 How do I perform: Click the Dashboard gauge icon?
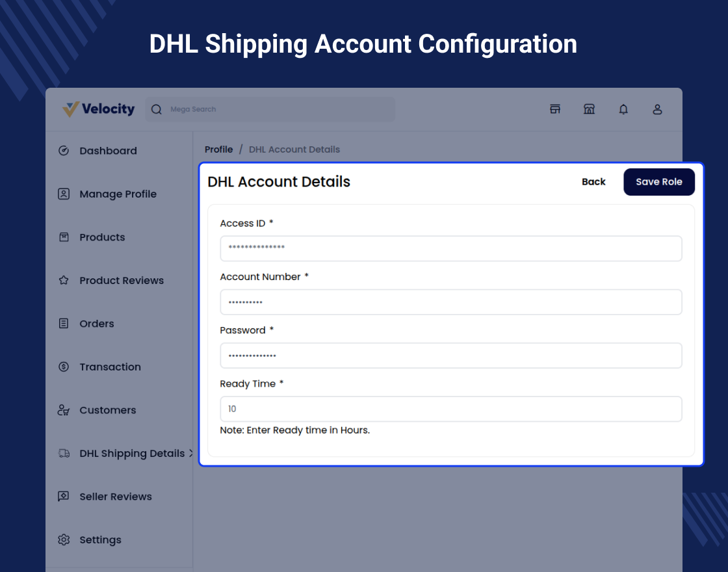coord(64,151)
